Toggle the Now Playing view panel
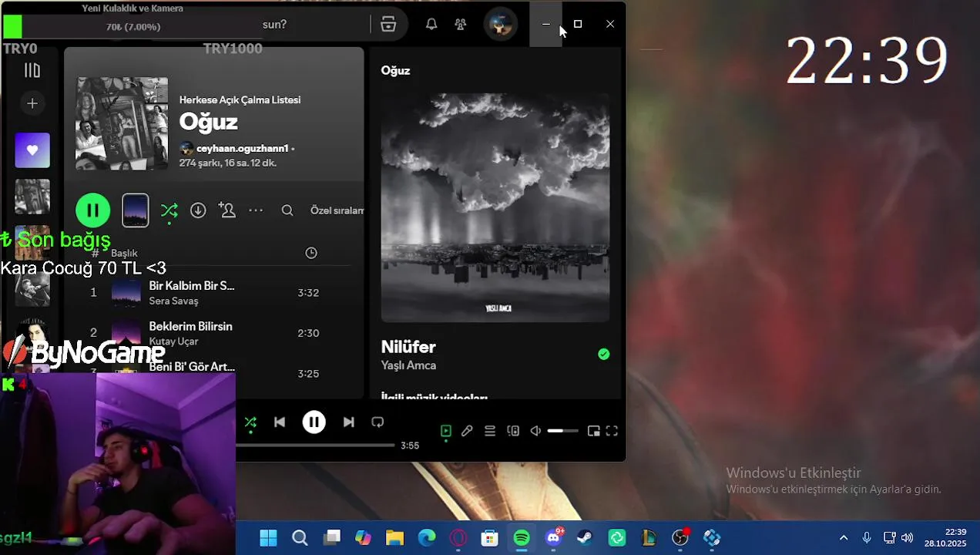Viewport: 980px width, 555px height. tap(446, 431)
